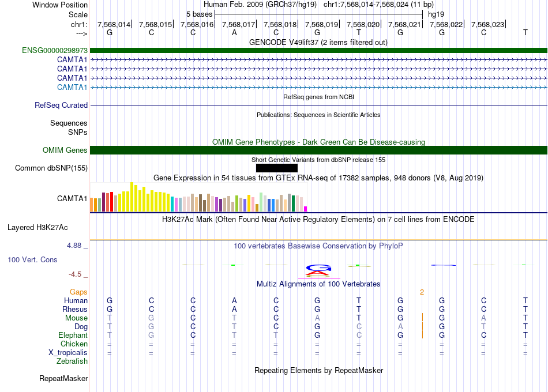
Task: Click the GENCODE V49lift37 track title
Action: tap(318, 42)
